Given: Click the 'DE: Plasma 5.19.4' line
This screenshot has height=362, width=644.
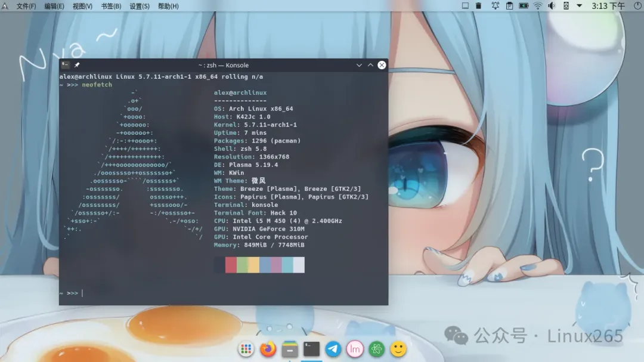Looking at the screenshot, I should 246,165.
